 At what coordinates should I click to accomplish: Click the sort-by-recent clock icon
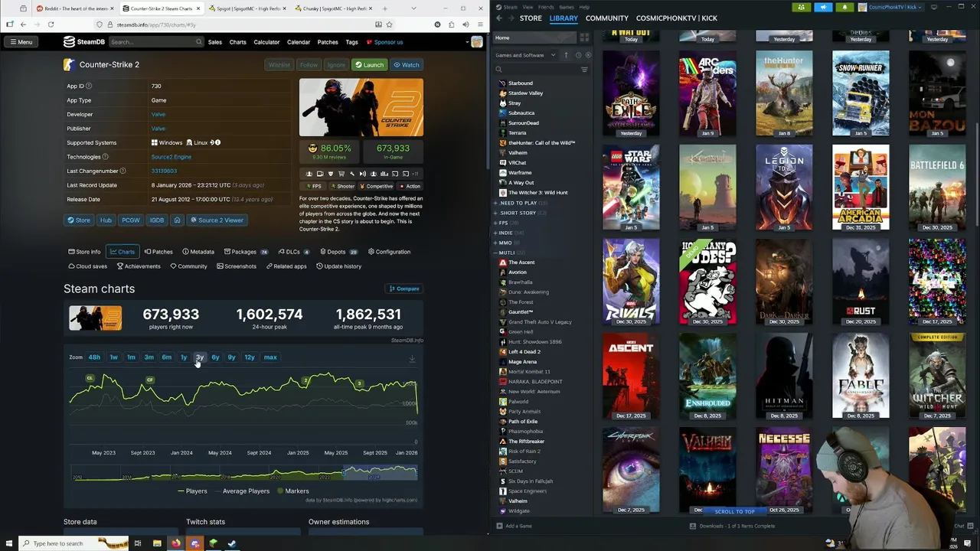[578, 55]
